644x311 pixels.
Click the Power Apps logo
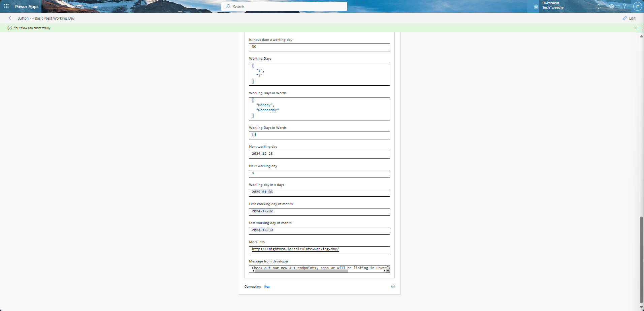[x=26, y=6]
